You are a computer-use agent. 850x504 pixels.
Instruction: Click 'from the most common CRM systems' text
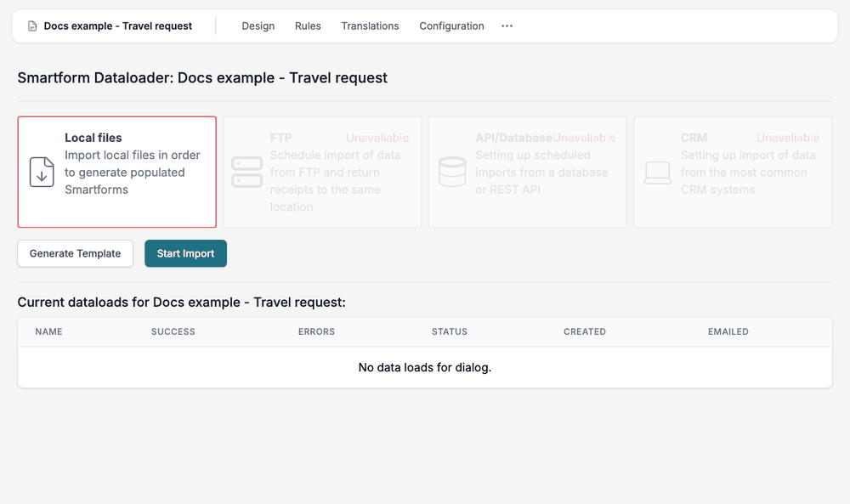(744, 181)
